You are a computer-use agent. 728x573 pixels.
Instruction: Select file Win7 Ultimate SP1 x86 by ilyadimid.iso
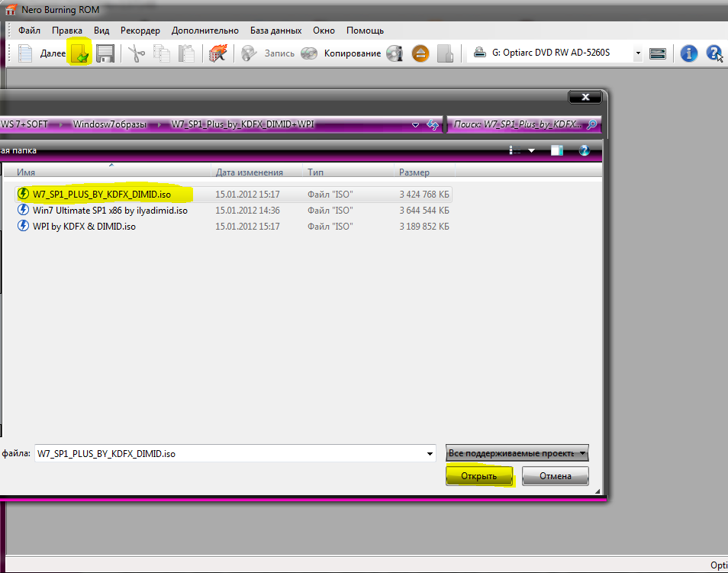(110, 211)
